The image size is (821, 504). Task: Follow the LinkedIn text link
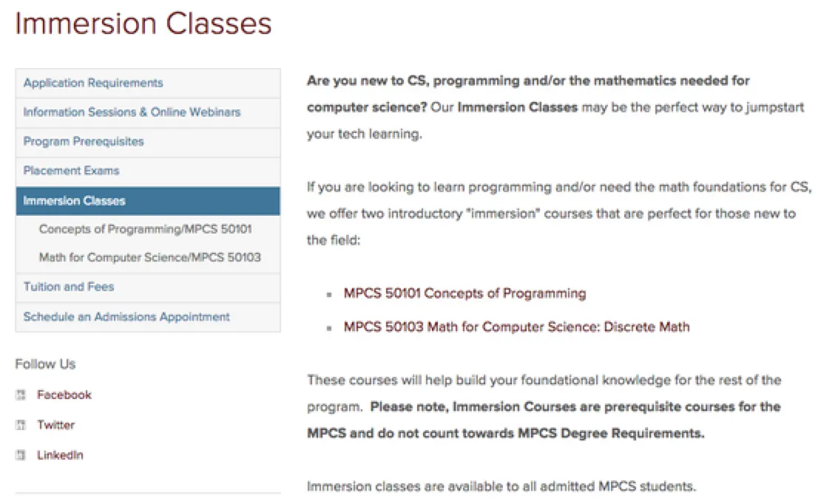click(x=60, y=456)
